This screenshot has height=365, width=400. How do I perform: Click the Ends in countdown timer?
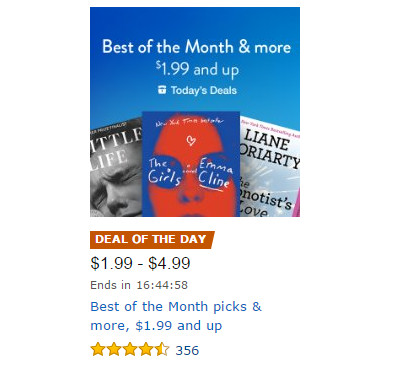(x=139, y=285)
